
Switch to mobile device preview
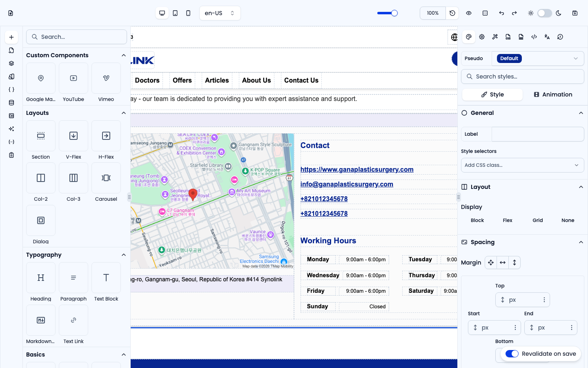click(188, 13)
